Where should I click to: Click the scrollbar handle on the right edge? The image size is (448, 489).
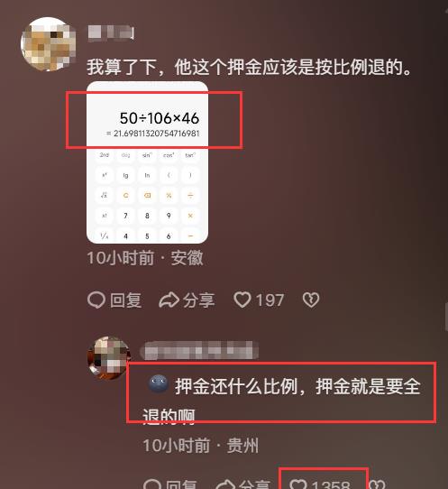446,318
